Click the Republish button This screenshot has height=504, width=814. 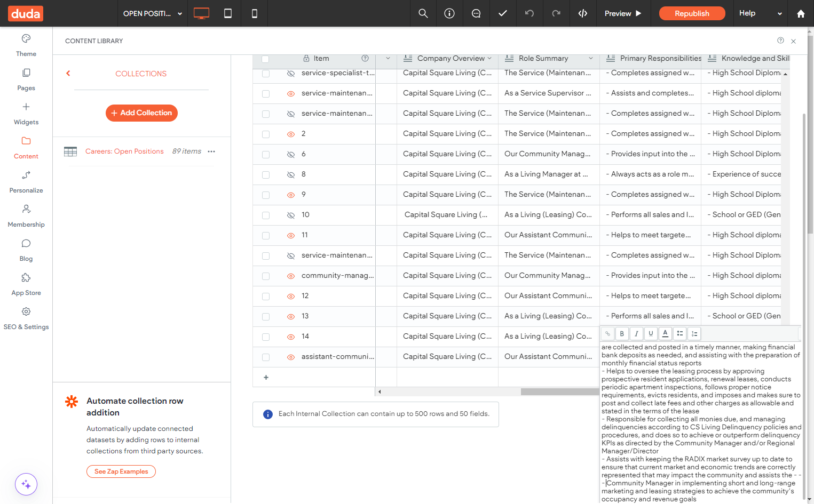(x=692, y=13)
